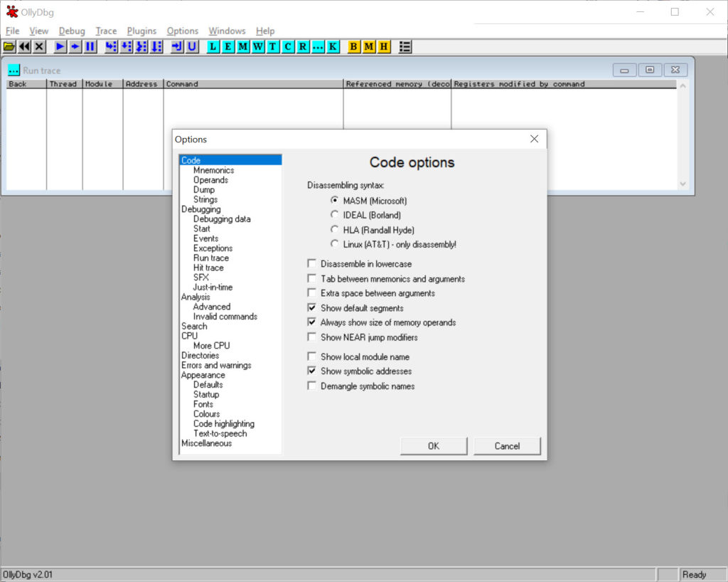Image resolution: width=728 pixels, height=582 pixels.
Task: Open Hardware breakpoints with yellow H icon
Action: tap(384, 46)
